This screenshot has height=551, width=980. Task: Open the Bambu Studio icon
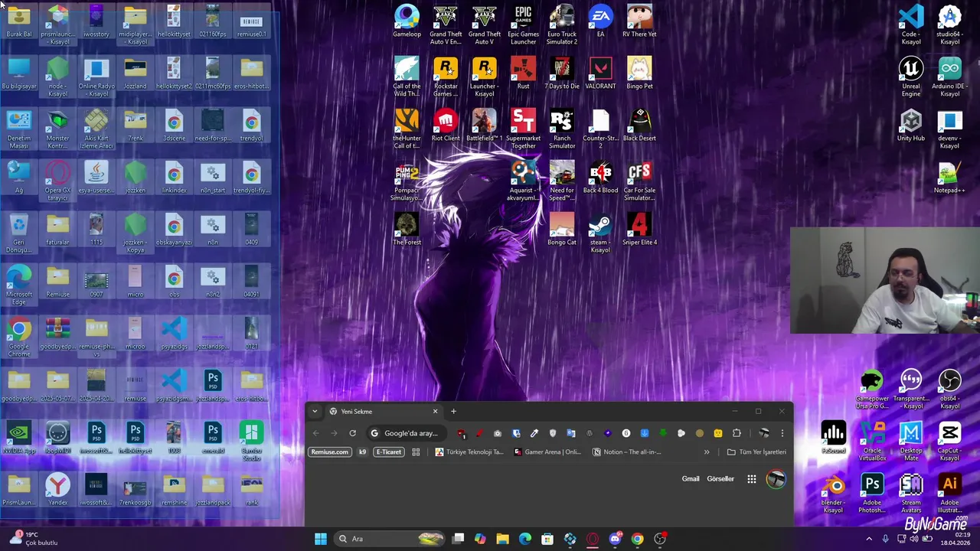point(251,441)
